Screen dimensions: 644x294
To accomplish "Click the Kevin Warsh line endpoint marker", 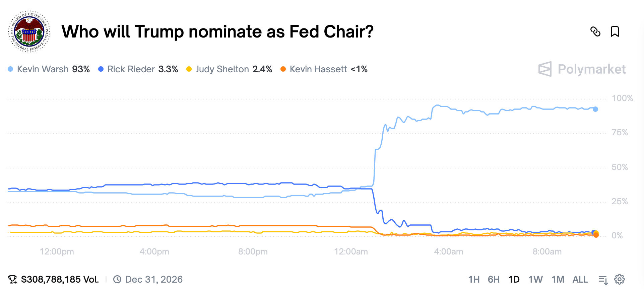I will 595,109.
